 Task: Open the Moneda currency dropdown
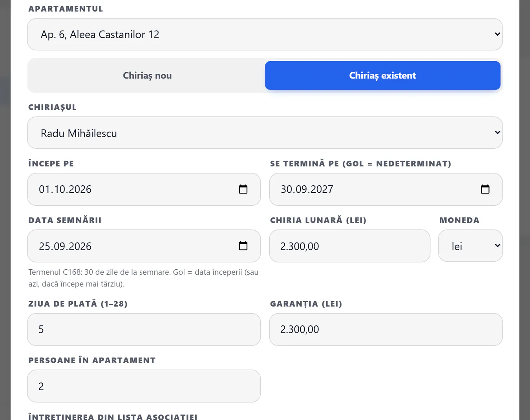pos(470,246)
